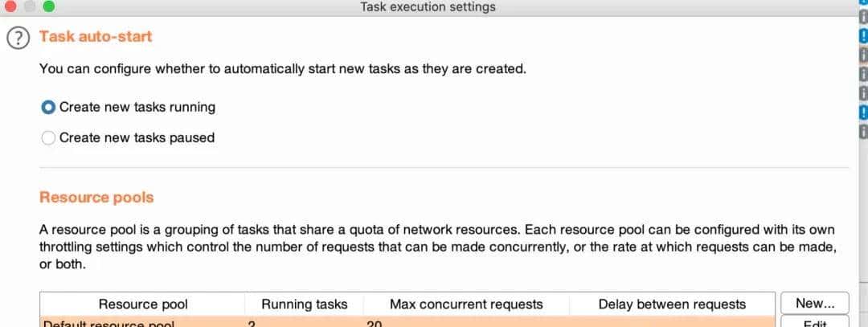Select 'Create new tasks running' option
The image size is (868, 327).
(x=48, y=107)
